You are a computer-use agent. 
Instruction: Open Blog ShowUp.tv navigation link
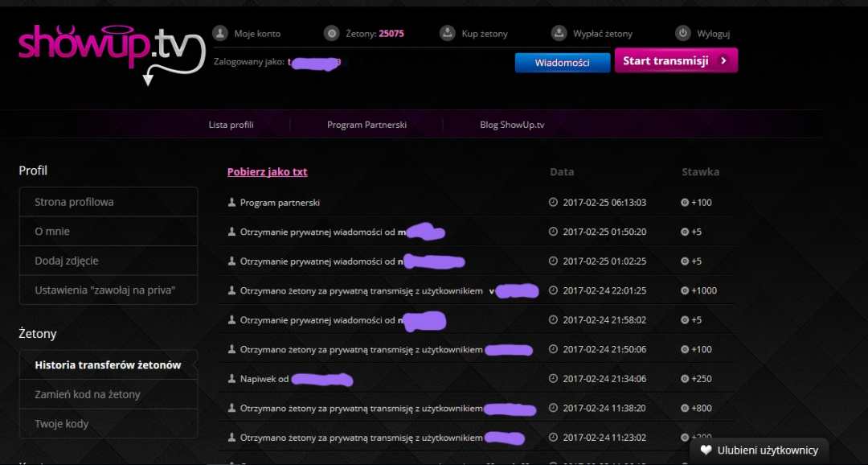[512, 125]
